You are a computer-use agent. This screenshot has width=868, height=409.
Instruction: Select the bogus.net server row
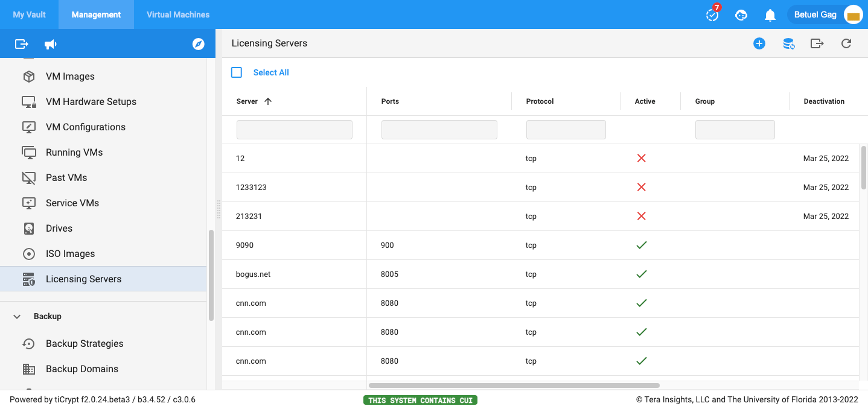coord(254,274)
